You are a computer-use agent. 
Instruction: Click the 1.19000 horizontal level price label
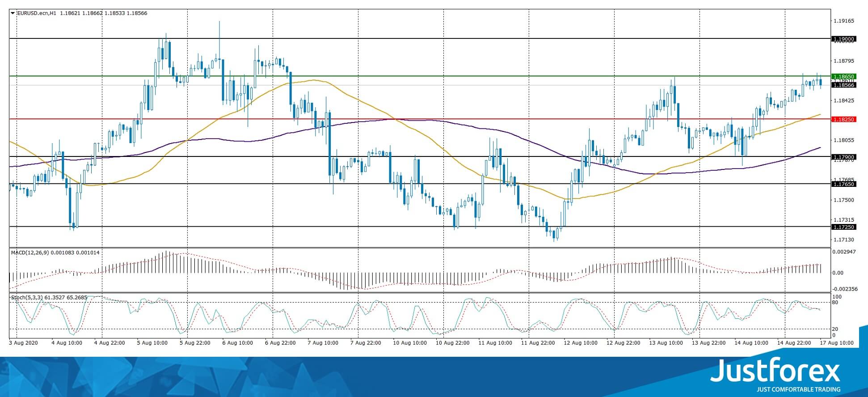843,39
